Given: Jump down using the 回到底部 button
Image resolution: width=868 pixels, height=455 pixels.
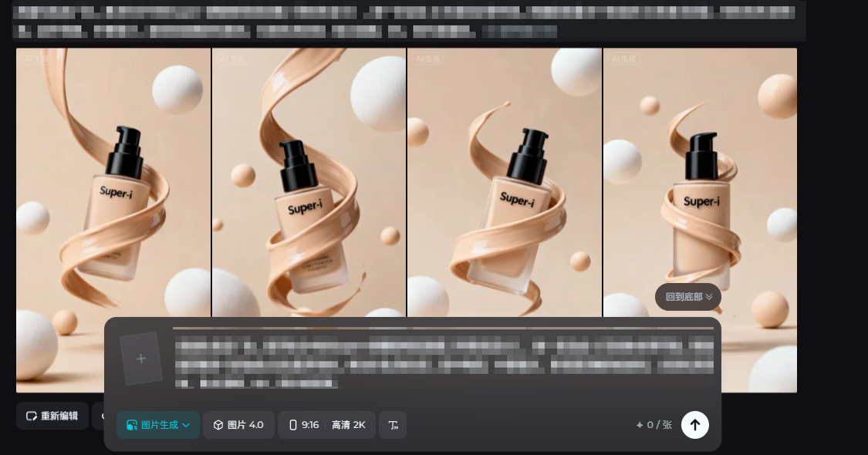Looking at the screenshot, I should (x=687, y=297).
